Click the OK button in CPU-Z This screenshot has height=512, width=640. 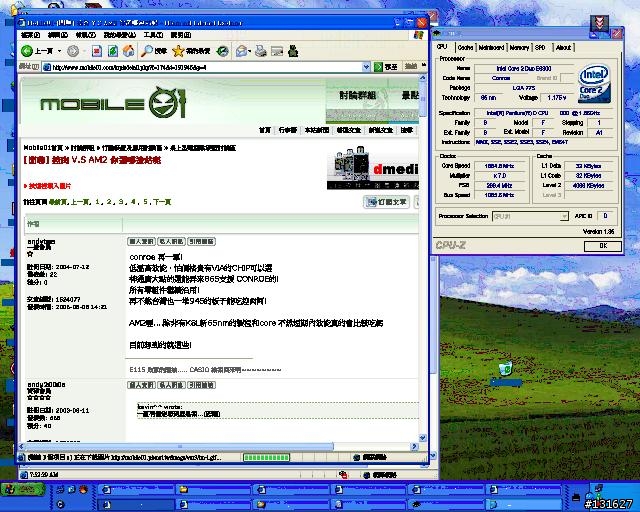tap(603, 246)
